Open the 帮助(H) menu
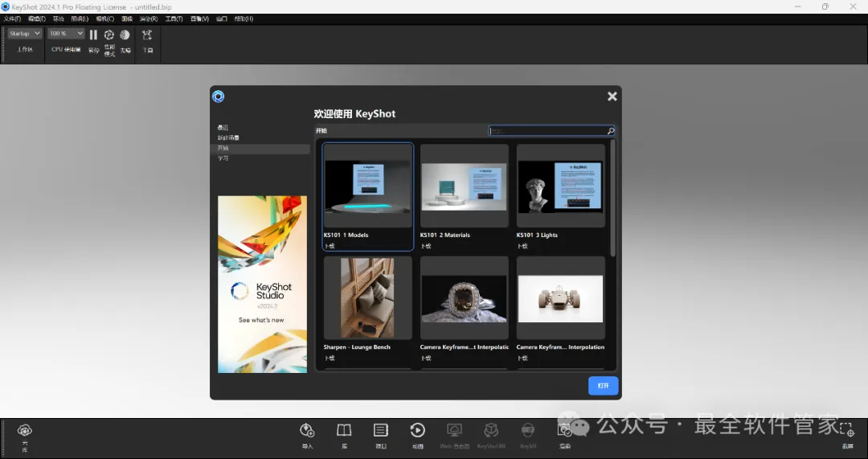 pyautogui.click(x=244, y=18)
